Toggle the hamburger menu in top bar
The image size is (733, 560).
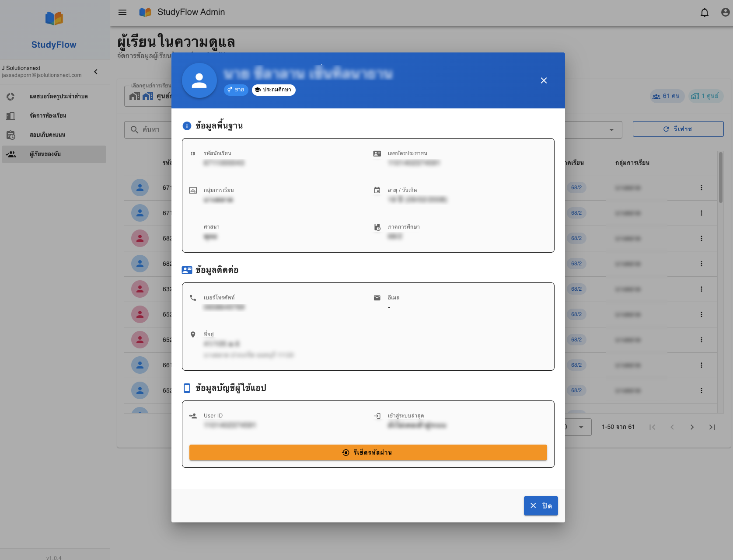[122, 12]
